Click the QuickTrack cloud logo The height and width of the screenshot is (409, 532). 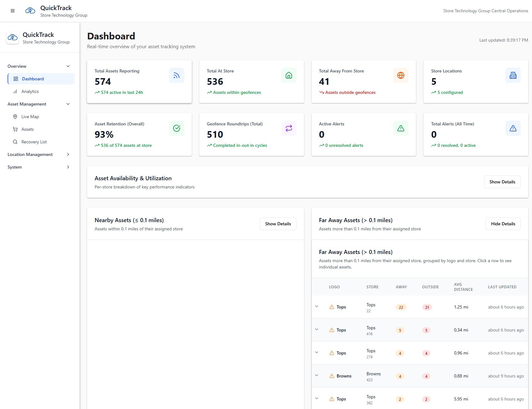(x=13, y=37)
